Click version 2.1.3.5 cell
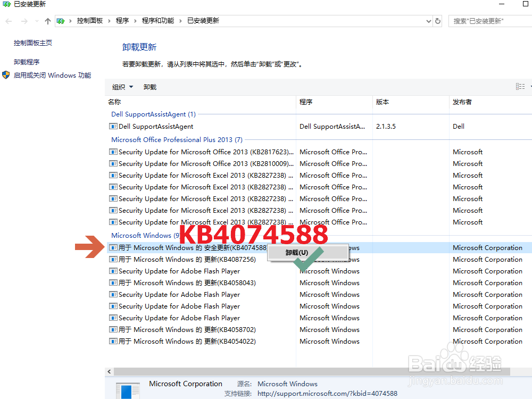532x399 pixels. coord(386,127)
